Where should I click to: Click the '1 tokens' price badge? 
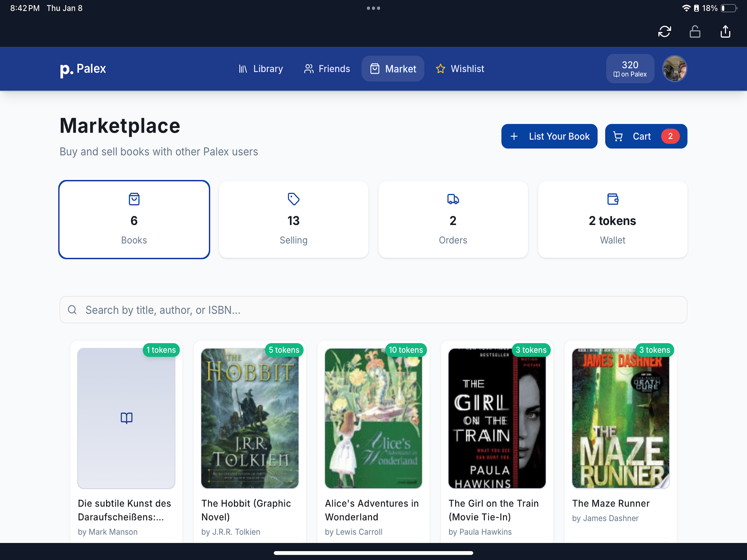161,350
